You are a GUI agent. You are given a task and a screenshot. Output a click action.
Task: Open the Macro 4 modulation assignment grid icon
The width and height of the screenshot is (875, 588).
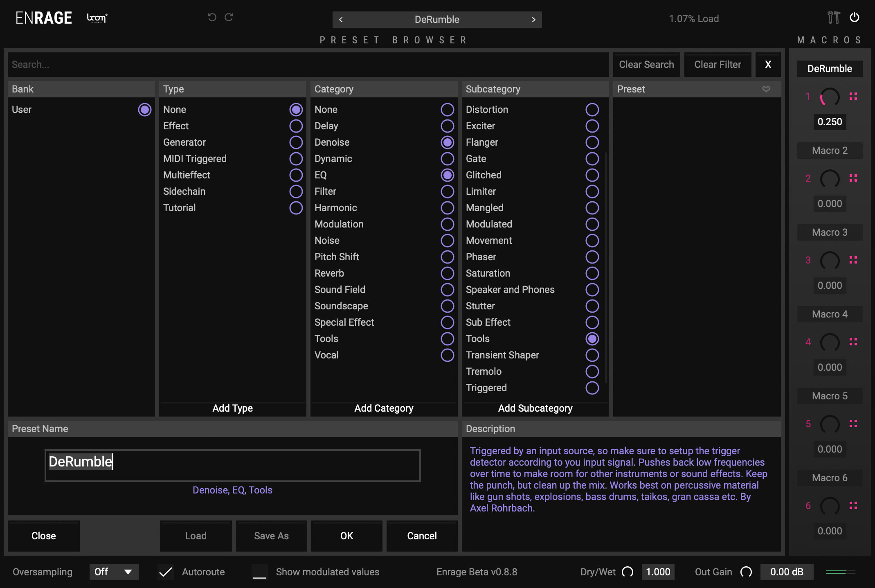[x=853, y=342]
